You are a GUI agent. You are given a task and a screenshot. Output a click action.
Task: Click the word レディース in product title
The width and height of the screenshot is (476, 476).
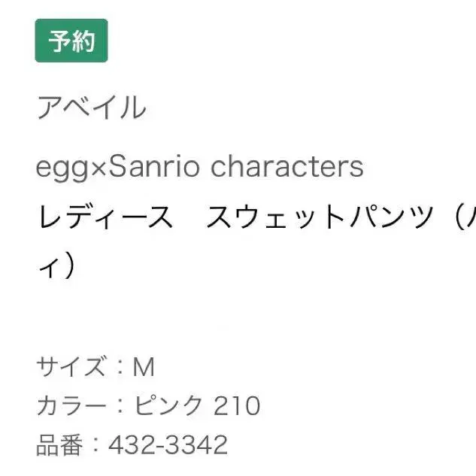105,217
